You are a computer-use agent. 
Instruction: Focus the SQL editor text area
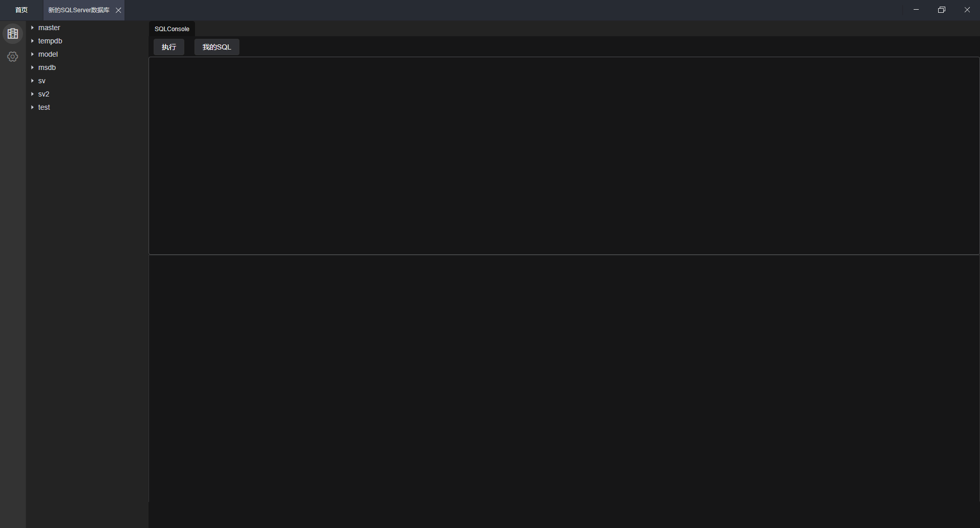(x=563, y=155)
